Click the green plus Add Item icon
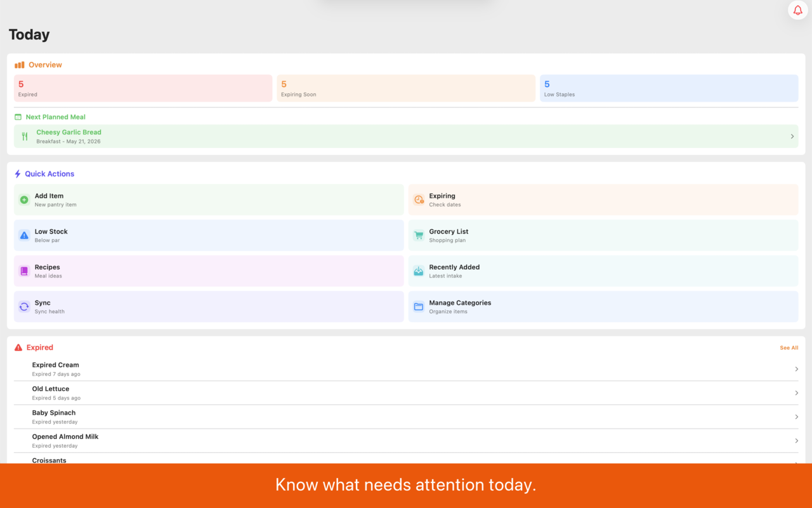This screenshot has height=508, width=812. [x=24, y=200]
